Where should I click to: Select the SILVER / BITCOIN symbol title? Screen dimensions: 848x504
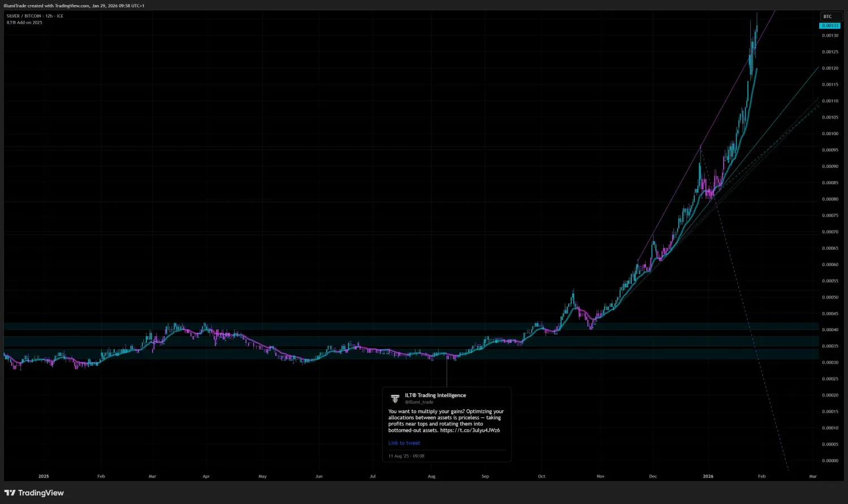[23, 16]
